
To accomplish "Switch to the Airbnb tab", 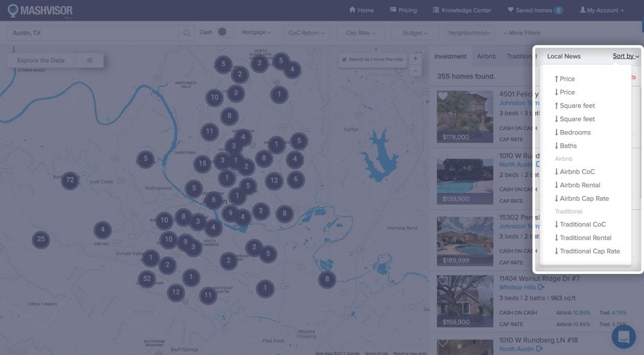I will 486,56.
